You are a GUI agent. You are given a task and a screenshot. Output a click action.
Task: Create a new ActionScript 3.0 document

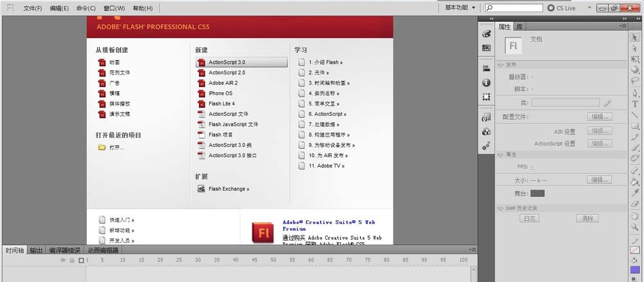pyautogui.click(x=241, y=62)
